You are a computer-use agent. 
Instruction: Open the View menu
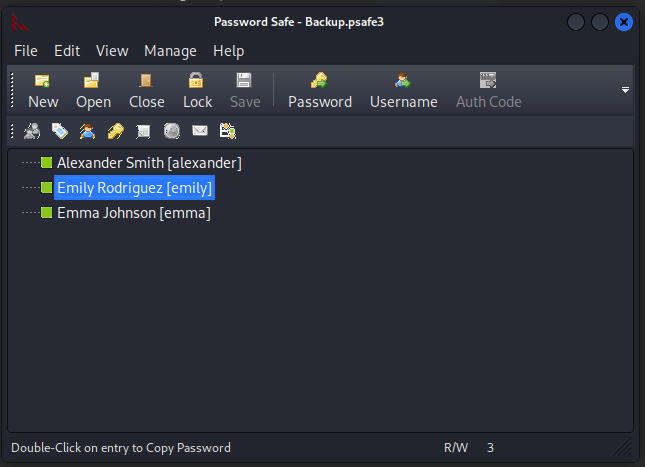click(112, 51)
